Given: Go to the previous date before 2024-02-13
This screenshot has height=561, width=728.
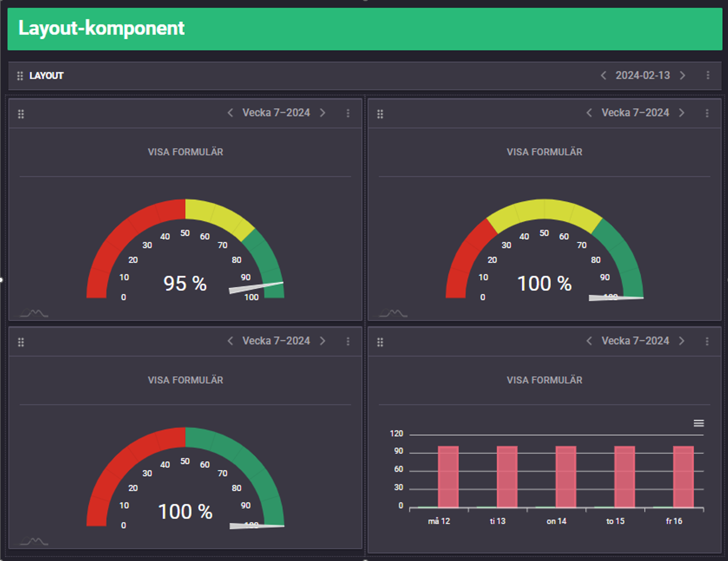Looking at the screenshot, I should click(603, 76).
